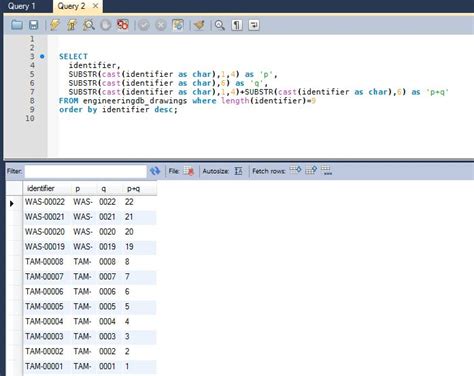The image size is (474, 376).
Task: Click the q value 0019
Action: pyautogui.click(x=107, y=247)
